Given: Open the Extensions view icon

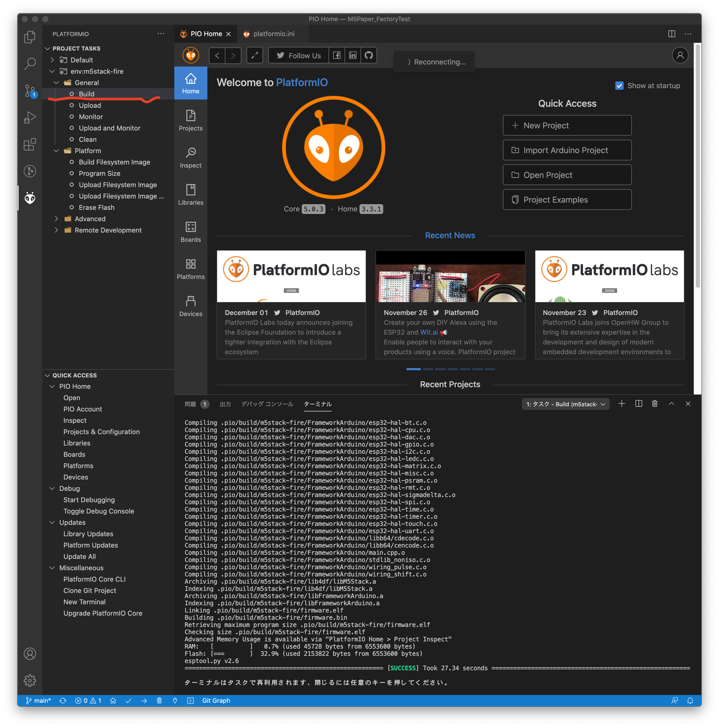Looking at the screenshot, I should [30, 144].
